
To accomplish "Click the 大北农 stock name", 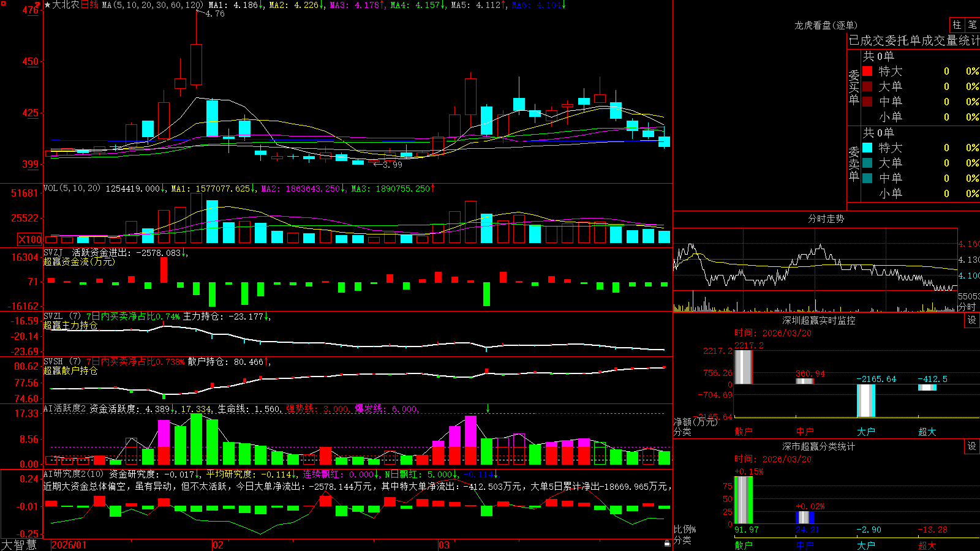I will point(66,5).
